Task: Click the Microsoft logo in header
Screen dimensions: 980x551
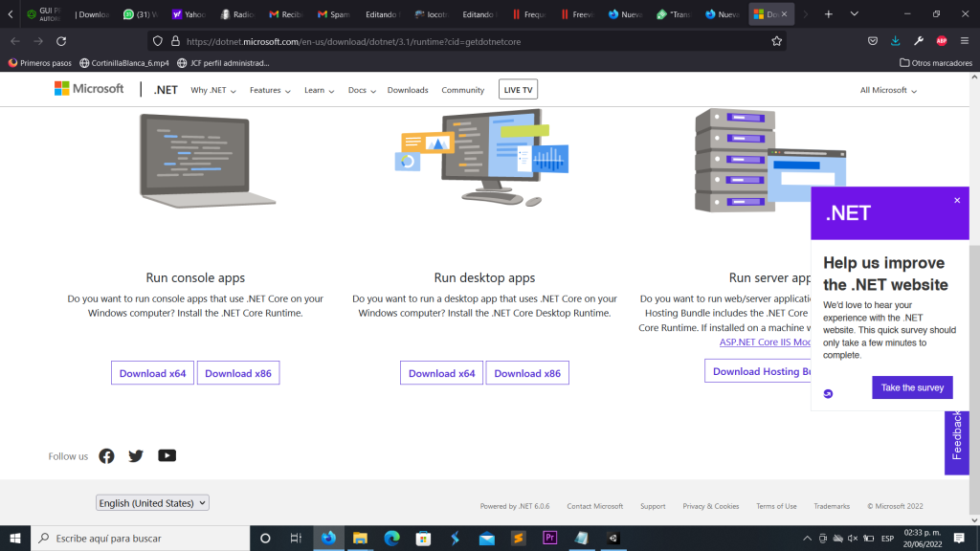Action: (89, 89)
